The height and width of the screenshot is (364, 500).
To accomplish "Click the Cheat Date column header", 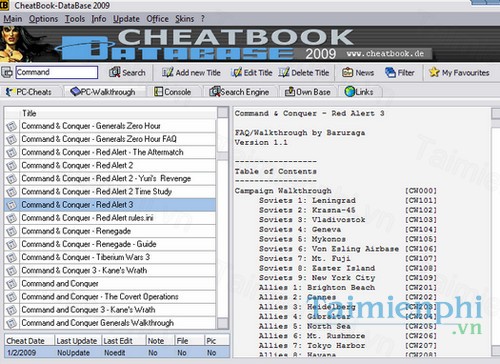I will point(29,341).
